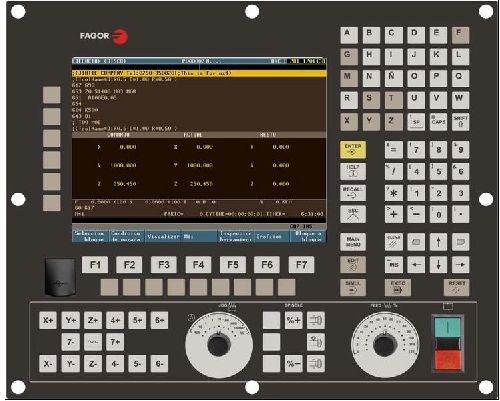500x401 pixels.
Task: Click the JOG selector dial
Action: coord(219,345)
